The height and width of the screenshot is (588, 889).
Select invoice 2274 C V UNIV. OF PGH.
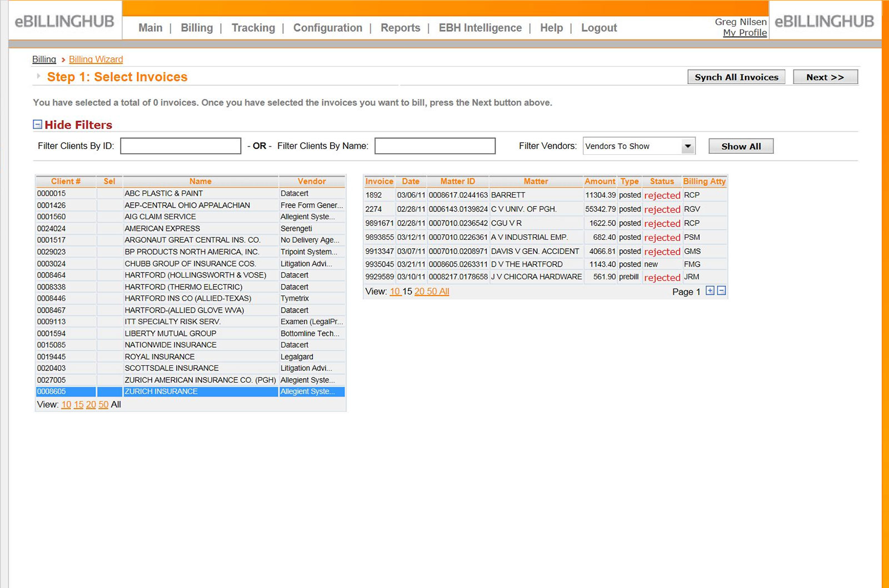coord(545,209)
